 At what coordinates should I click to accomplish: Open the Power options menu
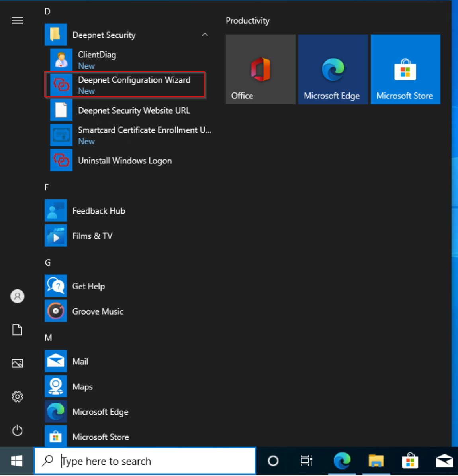pyautogui.click(x=17, y=431)
